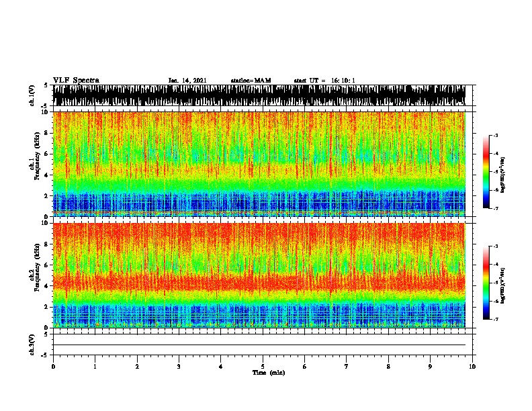Click the "station=MAM" header label
The width and height of the screenshot is (532, 411).
[x=251, y=81]
